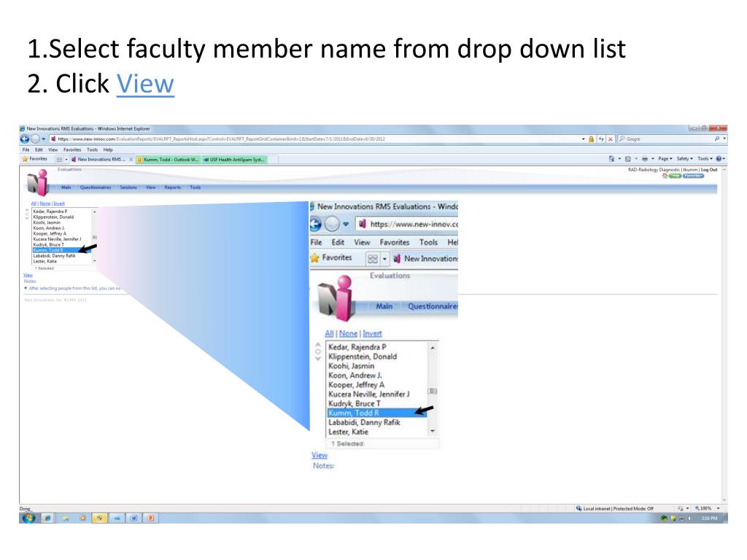Click the Feeds icon in the IE command bar
Screen dimensions: 747x560
click(628, 158)
